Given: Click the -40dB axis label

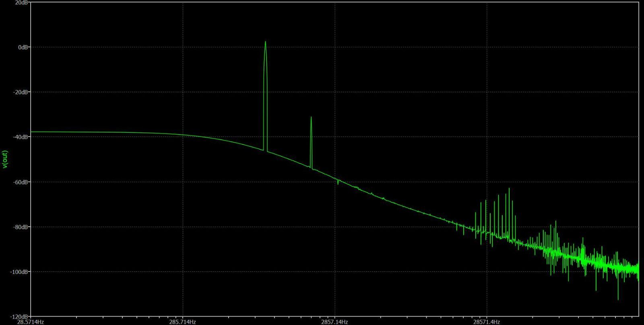Looking at the screenshot, I should click(20, 137).
